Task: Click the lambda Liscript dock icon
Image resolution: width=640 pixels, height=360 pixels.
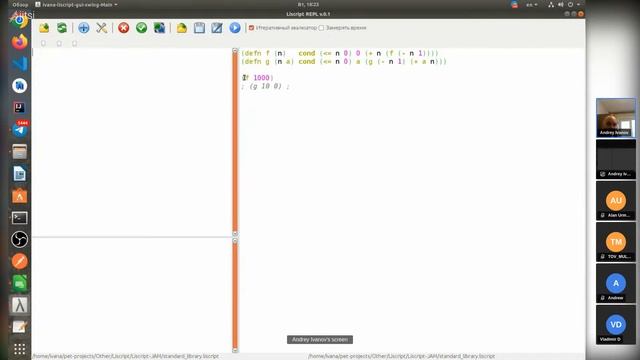Action: click(19, 305)
